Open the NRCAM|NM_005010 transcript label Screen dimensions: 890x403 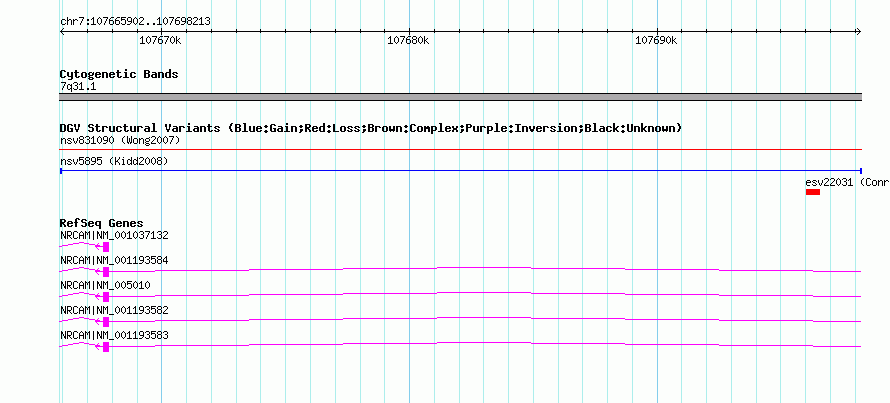click(106, 286)
